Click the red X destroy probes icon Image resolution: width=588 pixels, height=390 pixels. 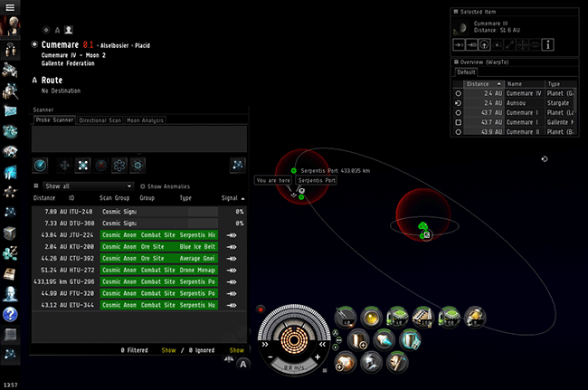pyautogui.click(x=101, y=165)
